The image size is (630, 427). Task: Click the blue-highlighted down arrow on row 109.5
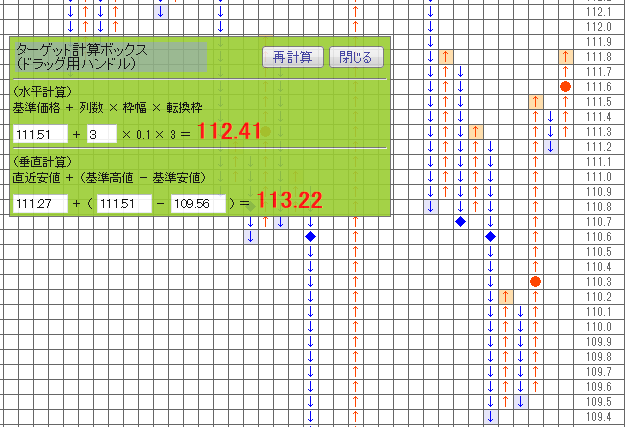coord(520,402)
